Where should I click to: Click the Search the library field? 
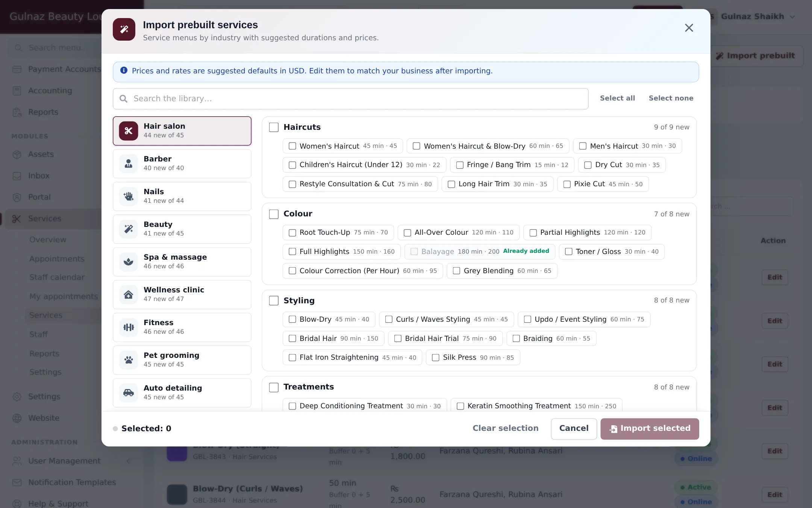tap(350, 99)
